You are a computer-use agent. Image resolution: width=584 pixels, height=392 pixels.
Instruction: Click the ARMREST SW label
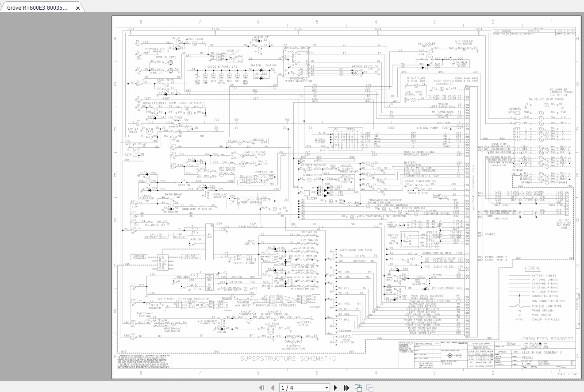(265, 171)
